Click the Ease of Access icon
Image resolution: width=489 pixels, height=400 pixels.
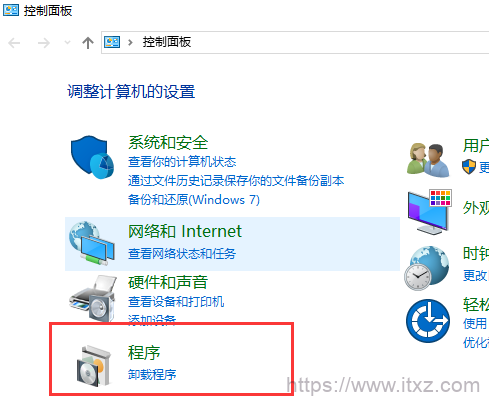pyautogui.click(x=428, y=321)
